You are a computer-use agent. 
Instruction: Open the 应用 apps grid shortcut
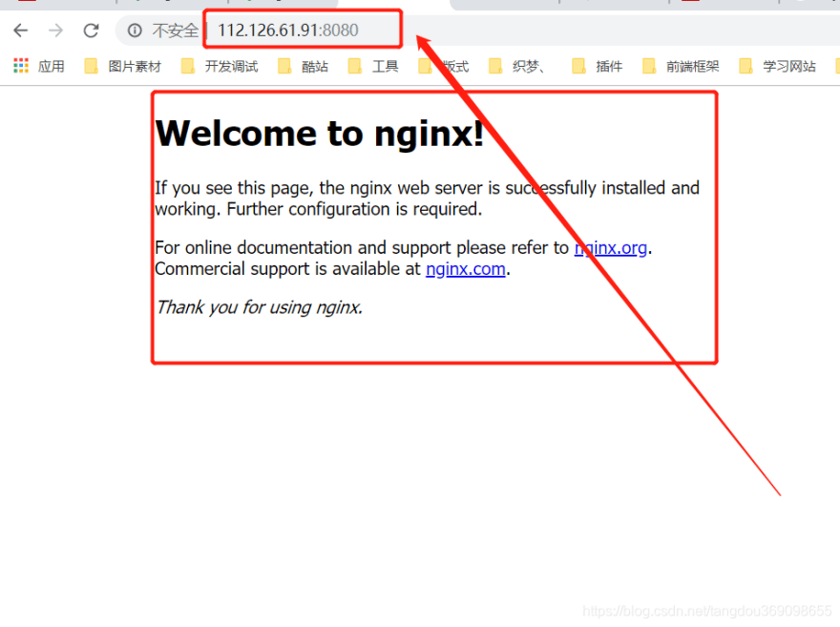pyautogui.click(x=38, y=66)
